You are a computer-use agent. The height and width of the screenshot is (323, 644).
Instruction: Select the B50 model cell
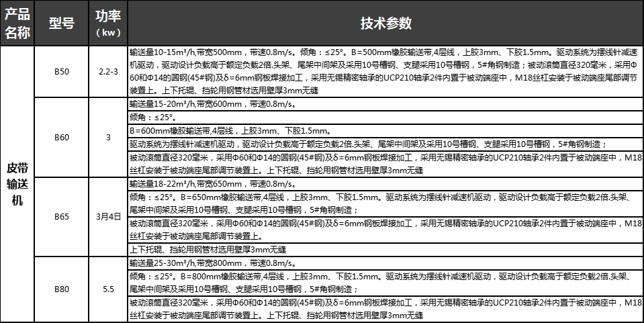62,71
